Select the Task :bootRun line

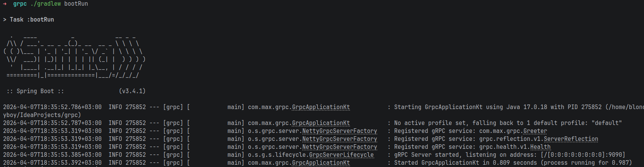click(28, 20)
